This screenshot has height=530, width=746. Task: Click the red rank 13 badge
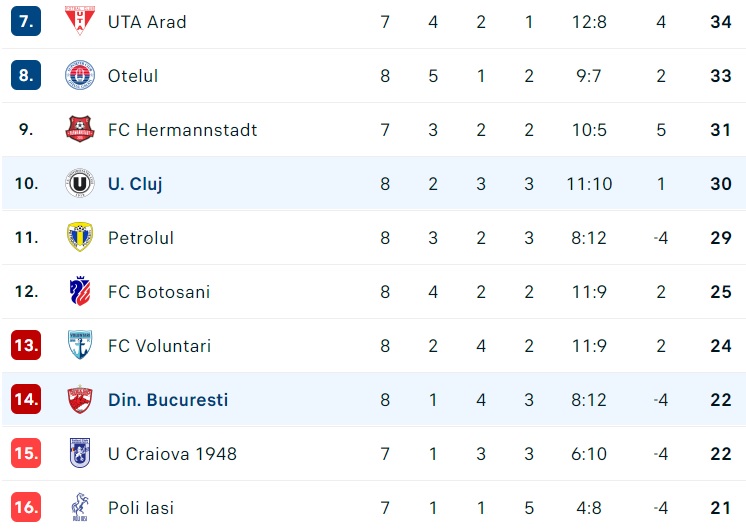[26, 346]
